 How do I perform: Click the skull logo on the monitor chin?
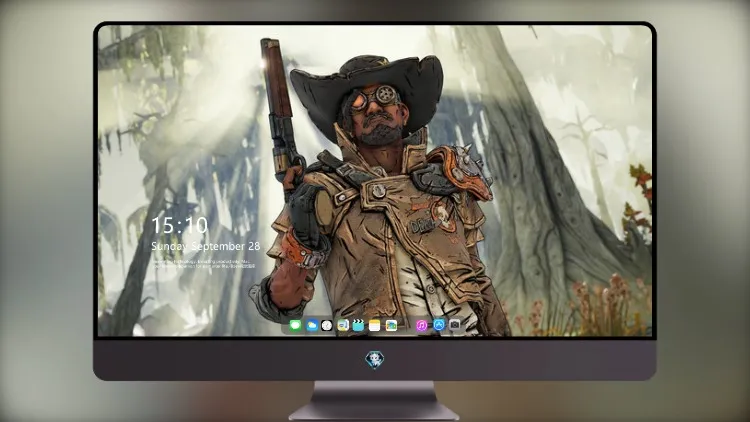[x=375, y=360]
